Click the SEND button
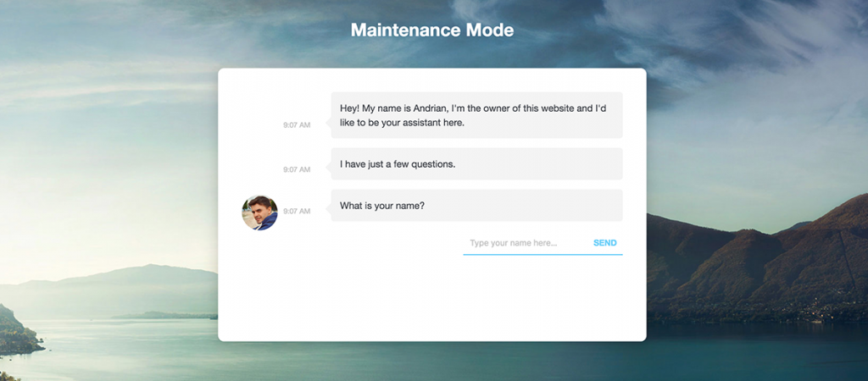This screenshot has height=381, width=868. [604, 243]
